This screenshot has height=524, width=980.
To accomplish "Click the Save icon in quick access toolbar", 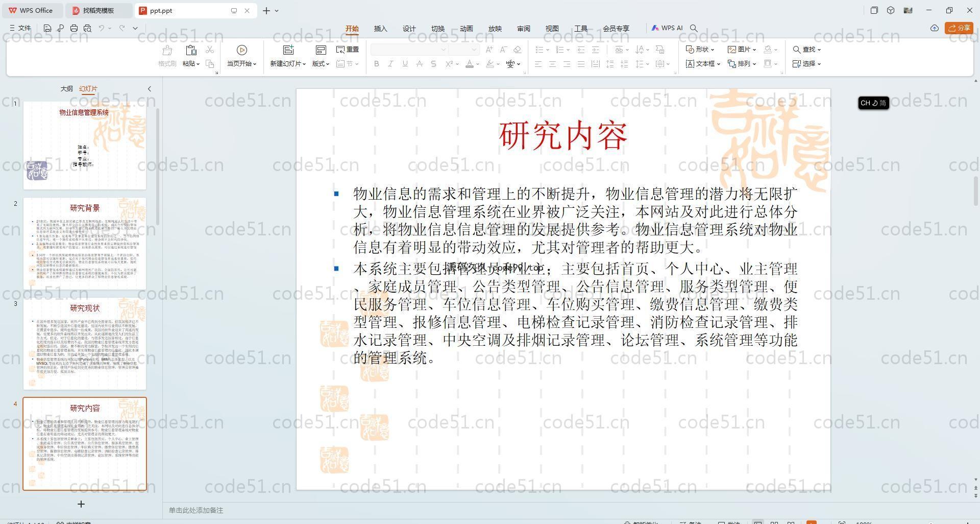I will point(47,28).
